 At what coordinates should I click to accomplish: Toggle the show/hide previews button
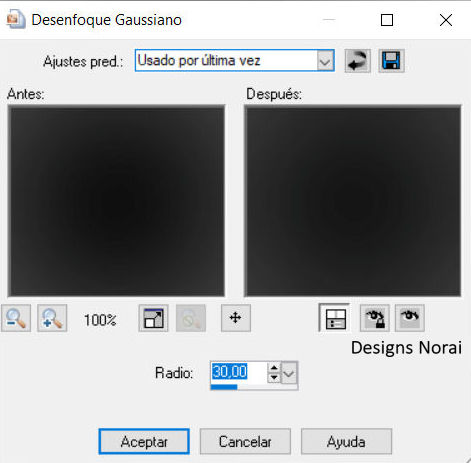tap(334, 318)
